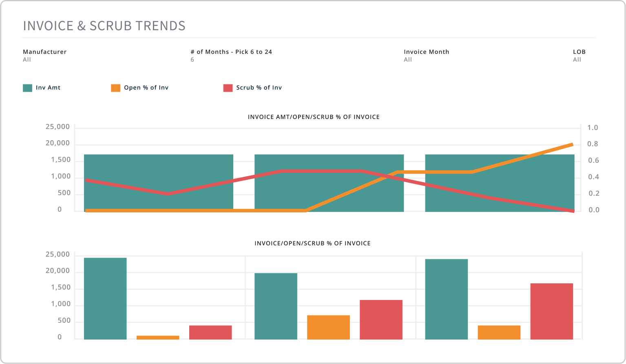Open the LOB filter dropdown

click(x=579, y=55)
